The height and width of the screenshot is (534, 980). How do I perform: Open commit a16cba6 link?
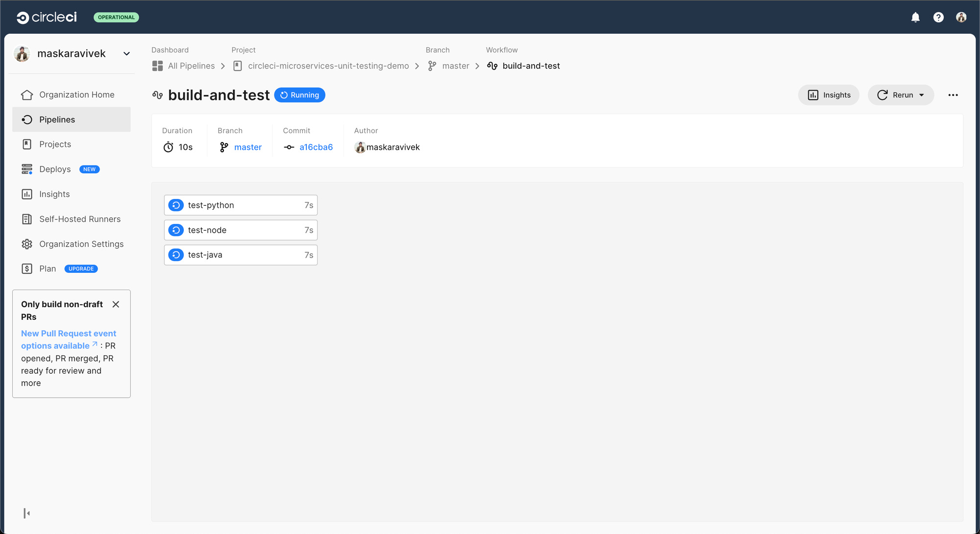316,147
